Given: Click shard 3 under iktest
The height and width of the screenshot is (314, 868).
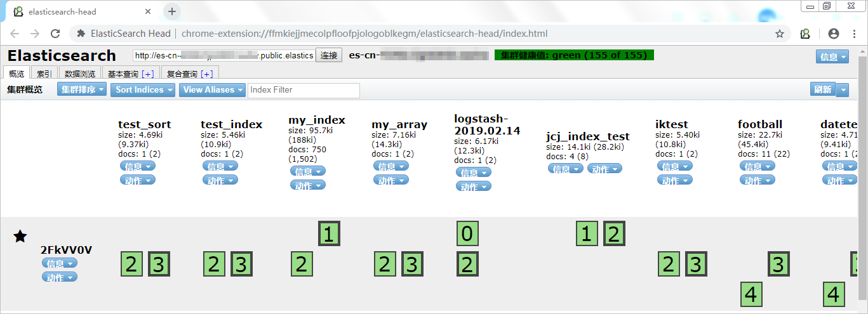Looking at the screenshot, I should [696, 264].
